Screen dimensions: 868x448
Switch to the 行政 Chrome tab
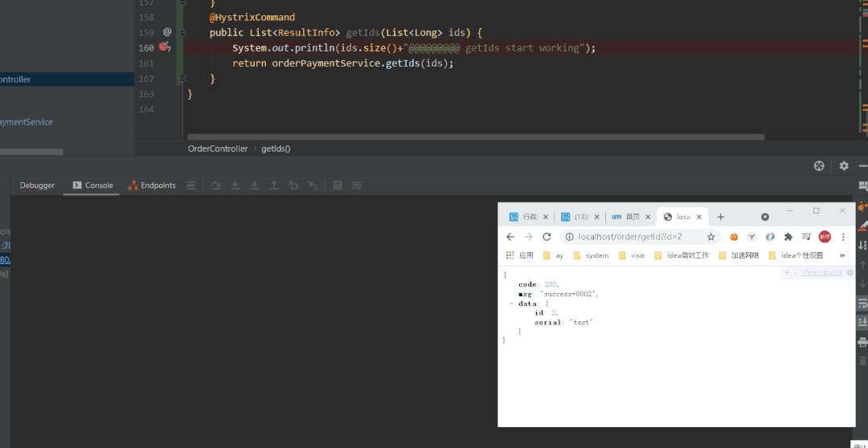point(529,217)
